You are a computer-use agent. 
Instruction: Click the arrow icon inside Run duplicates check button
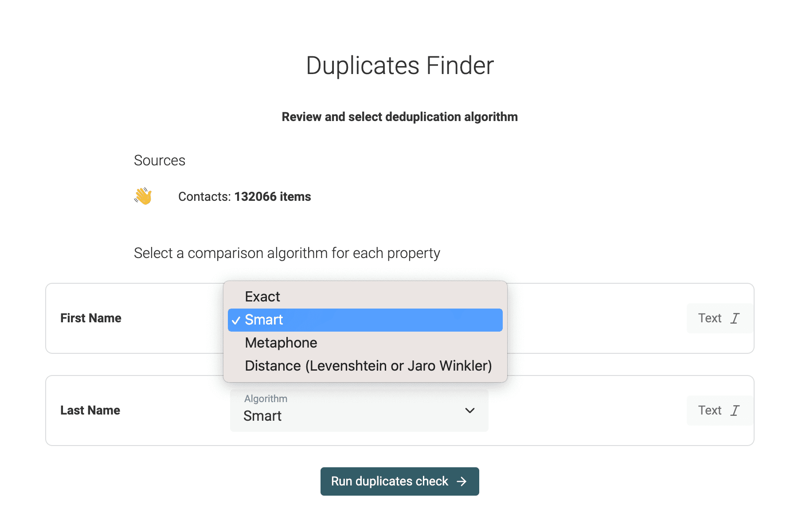click(462, 481)
